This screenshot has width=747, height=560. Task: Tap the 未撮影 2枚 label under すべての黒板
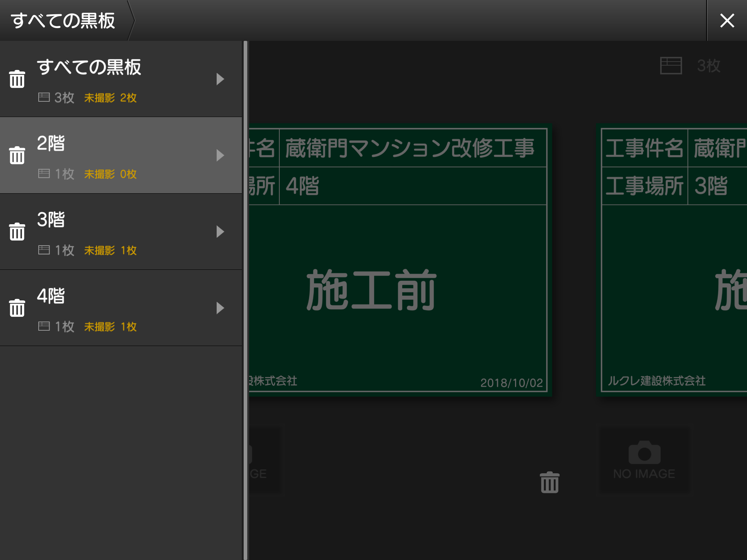pyautogui.click(x=109, y=98)
